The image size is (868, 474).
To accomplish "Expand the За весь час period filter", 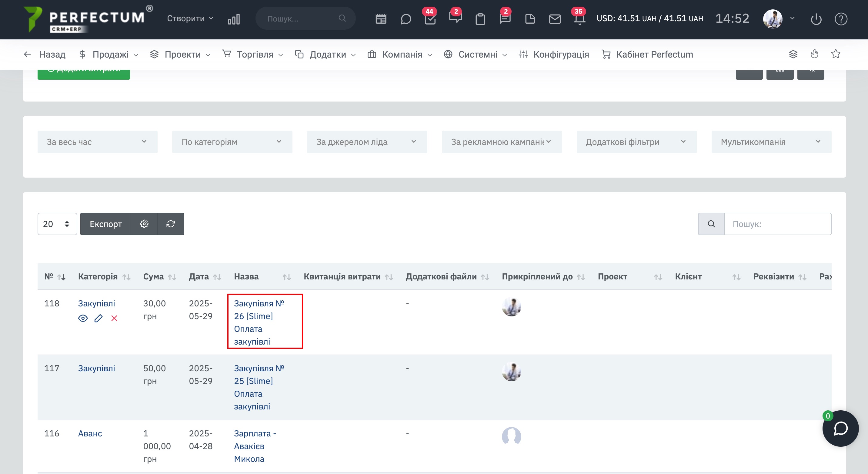I will [97, 142].
